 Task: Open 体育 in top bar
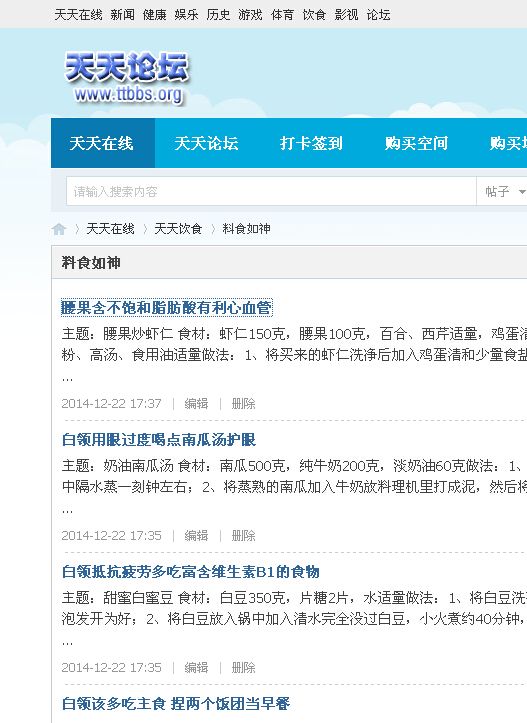click(282, 15)
